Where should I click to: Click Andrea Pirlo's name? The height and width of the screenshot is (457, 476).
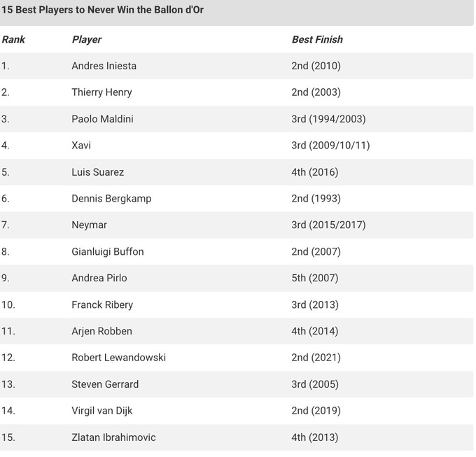pyautogui.click(x=99, y=278)
